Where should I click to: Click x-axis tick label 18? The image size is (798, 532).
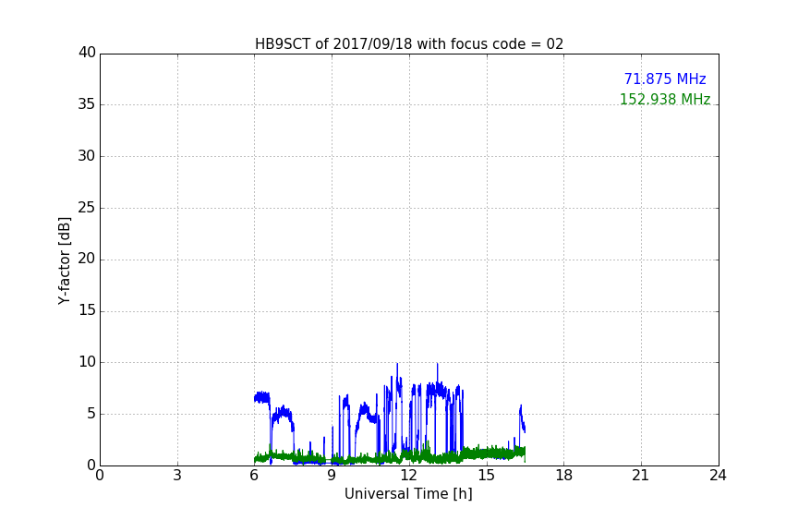coord(564,476)
